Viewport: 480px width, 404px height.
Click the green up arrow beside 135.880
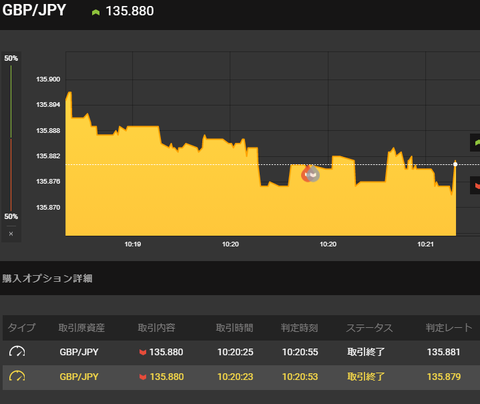tap(96, 12)
